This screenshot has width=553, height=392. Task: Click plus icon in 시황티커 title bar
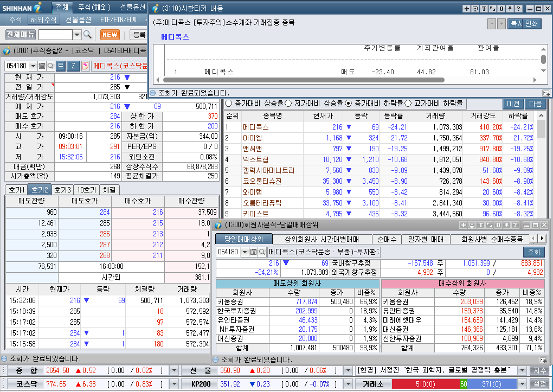pyautogui.click(x=467, y=9)
